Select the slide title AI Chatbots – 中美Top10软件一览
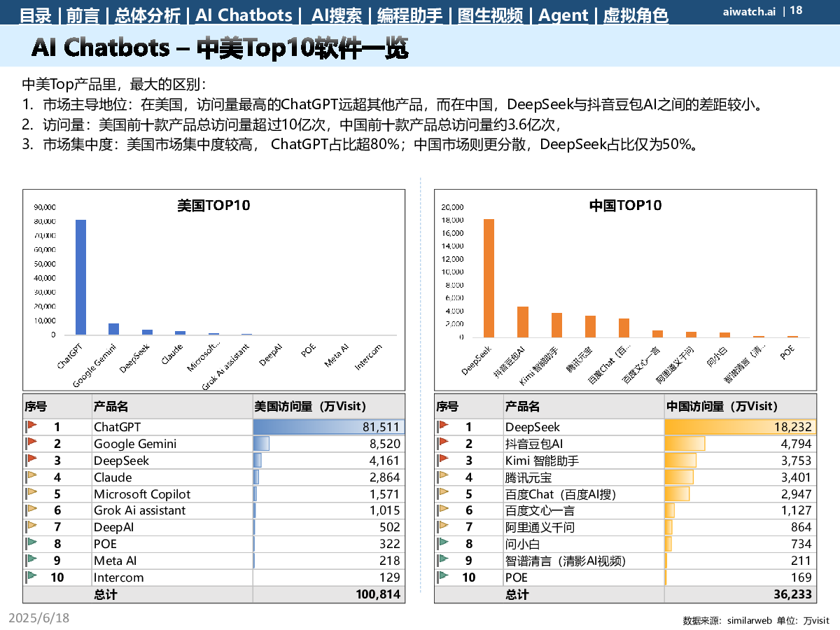 click(220, 48)
